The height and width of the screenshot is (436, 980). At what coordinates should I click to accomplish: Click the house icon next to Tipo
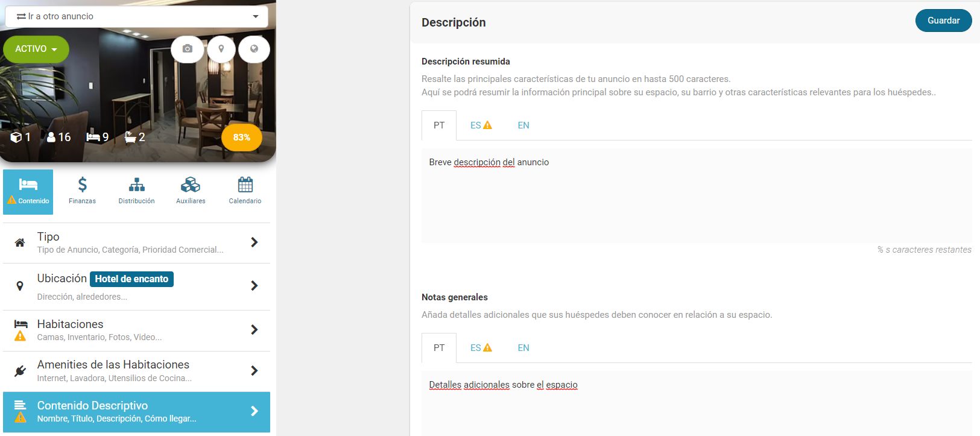pyautogui.click(x=20, y=243)
